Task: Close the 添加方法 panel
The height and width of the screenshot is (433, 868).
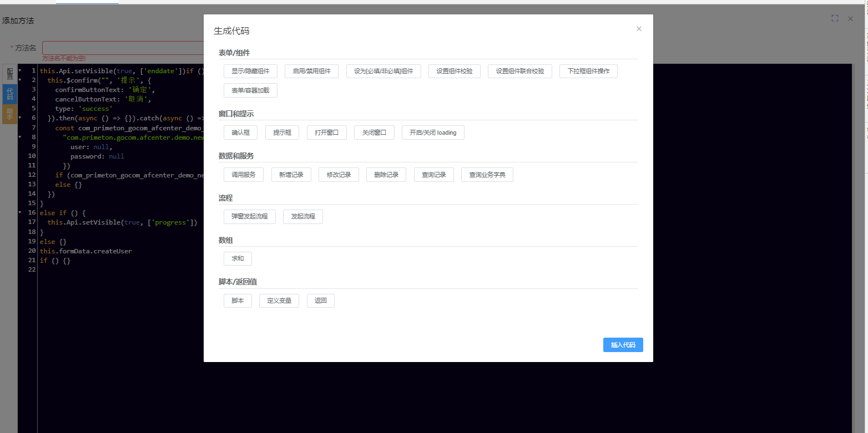Action: [850, 18]
